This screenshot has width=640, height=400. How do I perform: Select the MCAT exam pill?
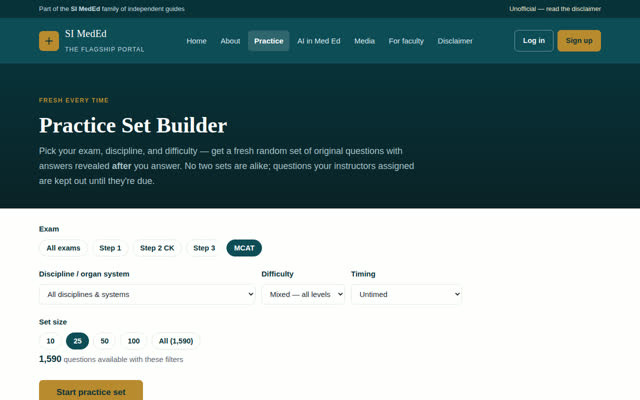[x=244, y=248]
